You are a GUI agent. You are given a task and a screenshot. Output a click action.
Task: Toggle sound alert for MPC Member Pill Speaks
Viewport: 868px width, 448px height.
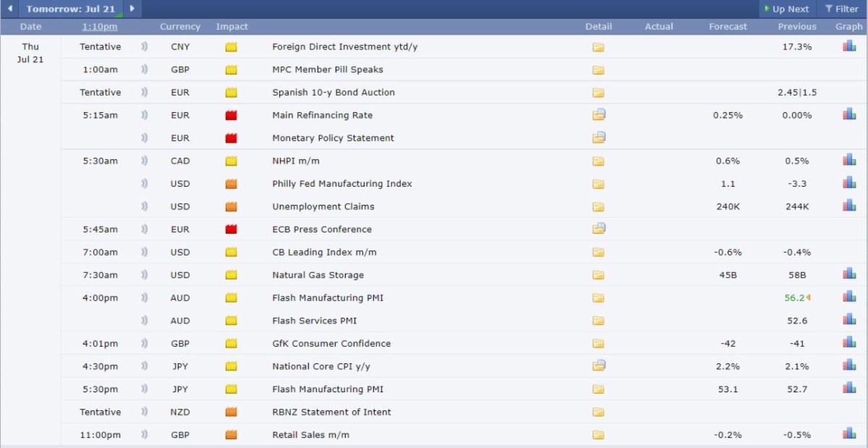(x=144, y=69)
